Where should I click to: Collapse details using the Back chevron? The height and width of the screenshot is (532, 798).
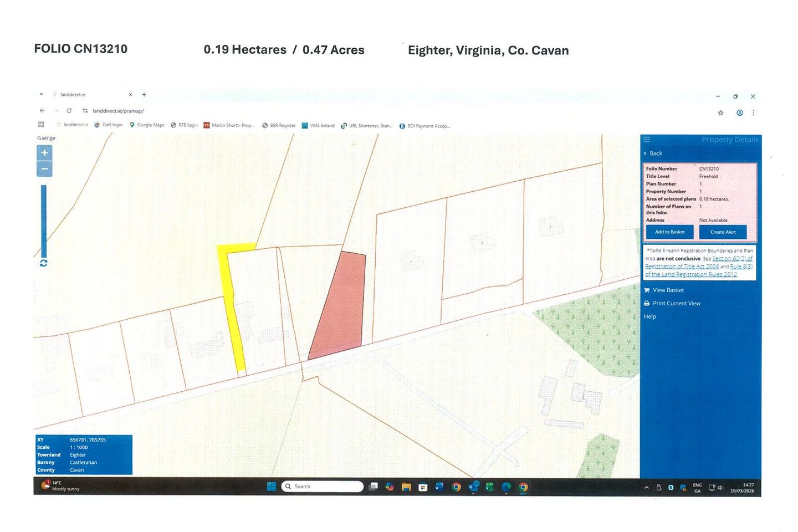tap(645, 154)
